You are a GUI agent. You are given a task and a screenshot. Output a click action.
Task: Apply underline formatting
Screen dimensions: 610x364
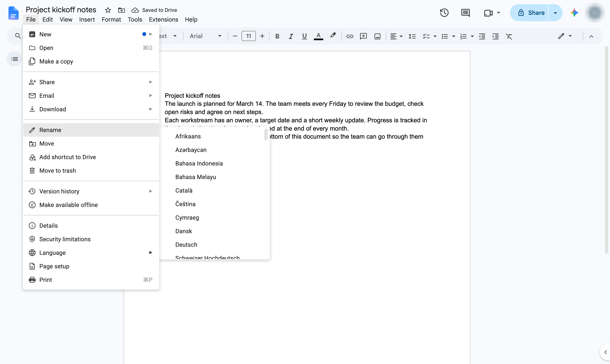coord(304,36)
